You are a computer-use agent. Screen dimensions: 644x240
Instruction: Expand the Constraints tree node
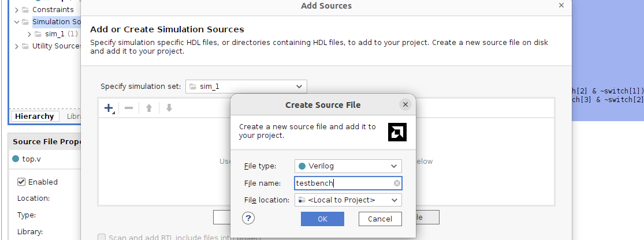[x=16, y=10]
